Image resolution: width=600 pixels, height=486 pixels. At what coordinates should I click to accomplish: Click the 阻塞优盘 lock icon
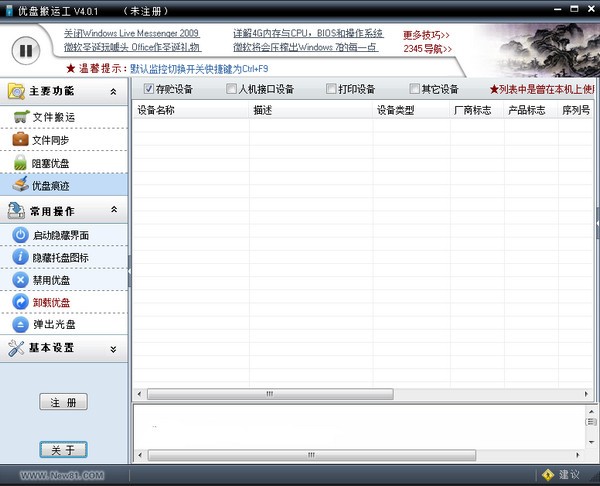click(21, 163)
